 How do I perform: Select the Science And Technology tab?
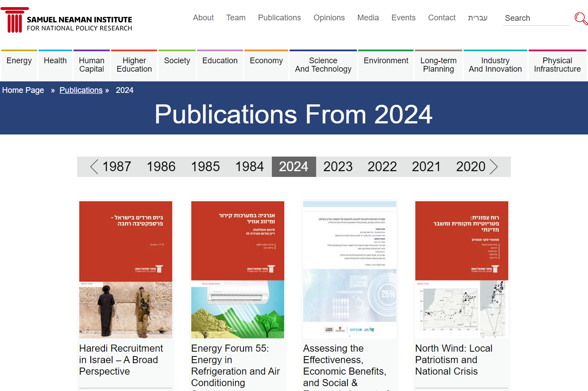(x=323, y=65)
